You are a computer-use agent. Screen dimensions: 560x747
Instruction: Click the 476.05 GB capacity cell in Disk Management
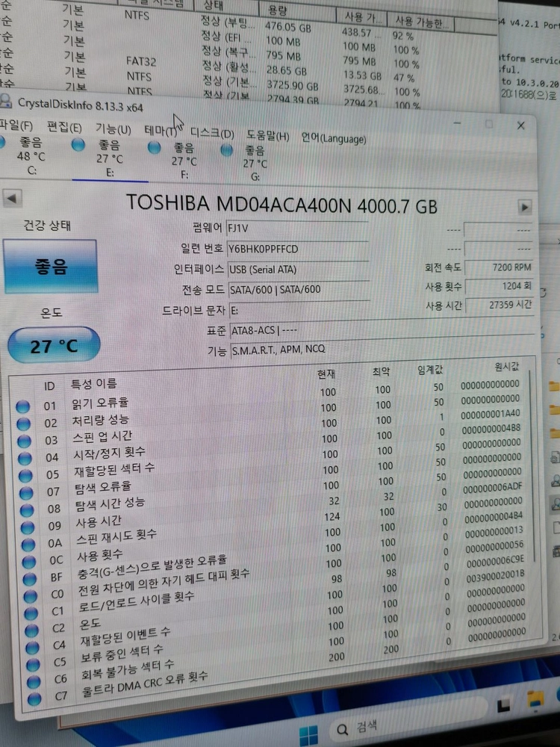tap(287, 27)
